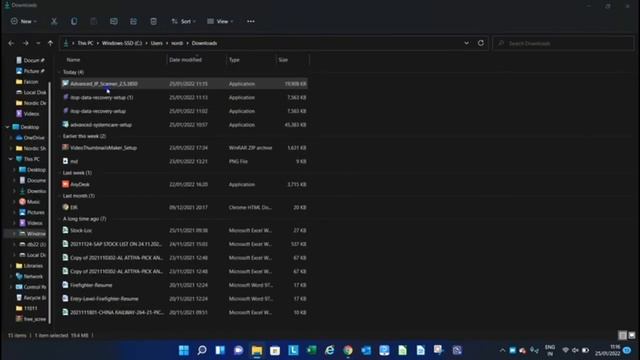640x360 pixels.
Task: Switch to details view layout icon
Action: pos(622,335)
